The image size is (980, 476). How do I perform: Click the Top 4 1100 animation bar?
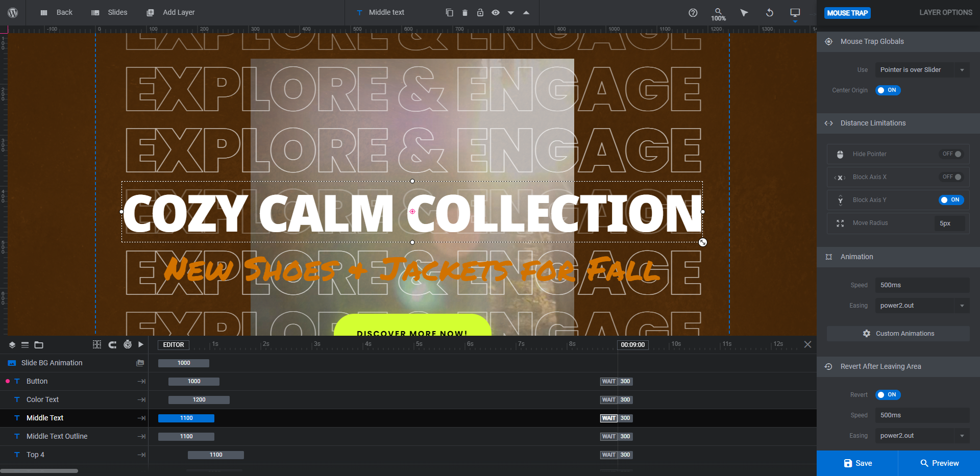[x=216, y=455]
